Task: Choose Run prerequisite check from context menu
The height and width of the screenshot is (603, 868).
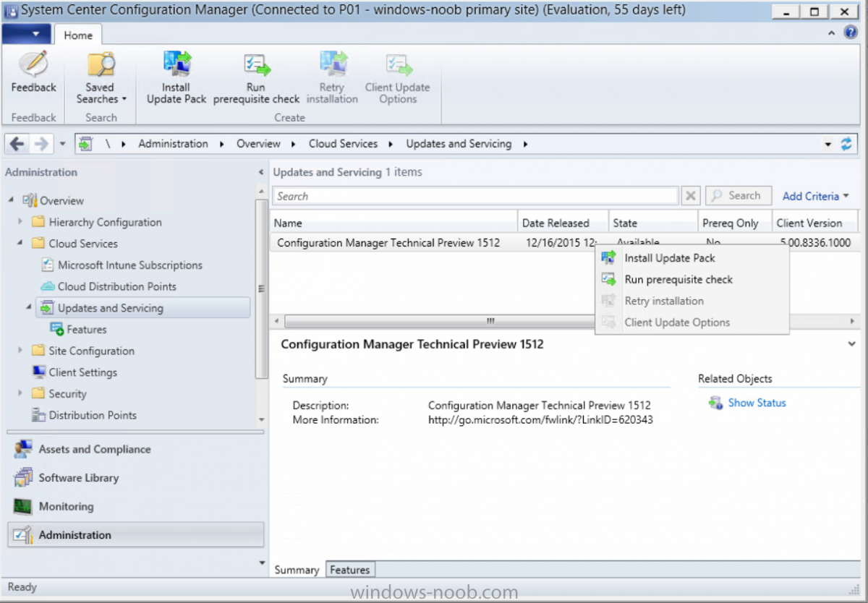Action: pyautogui.click(x=692, y=280)
